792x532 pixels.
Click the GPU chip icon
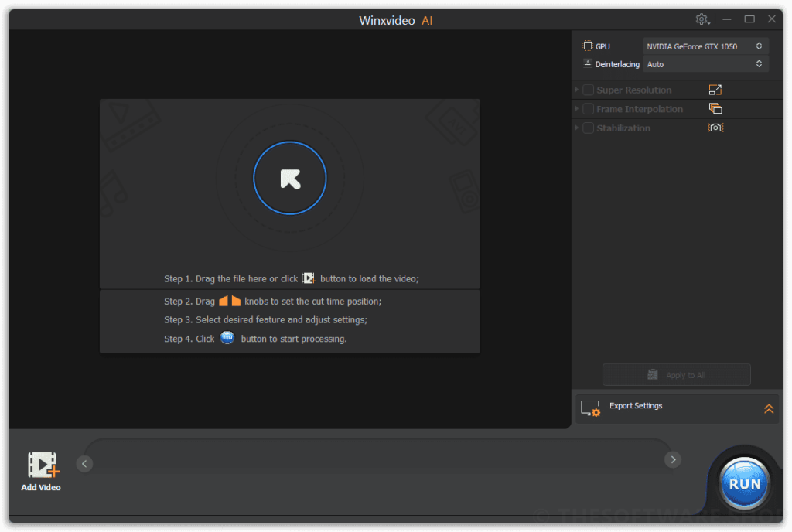(587, 46)
